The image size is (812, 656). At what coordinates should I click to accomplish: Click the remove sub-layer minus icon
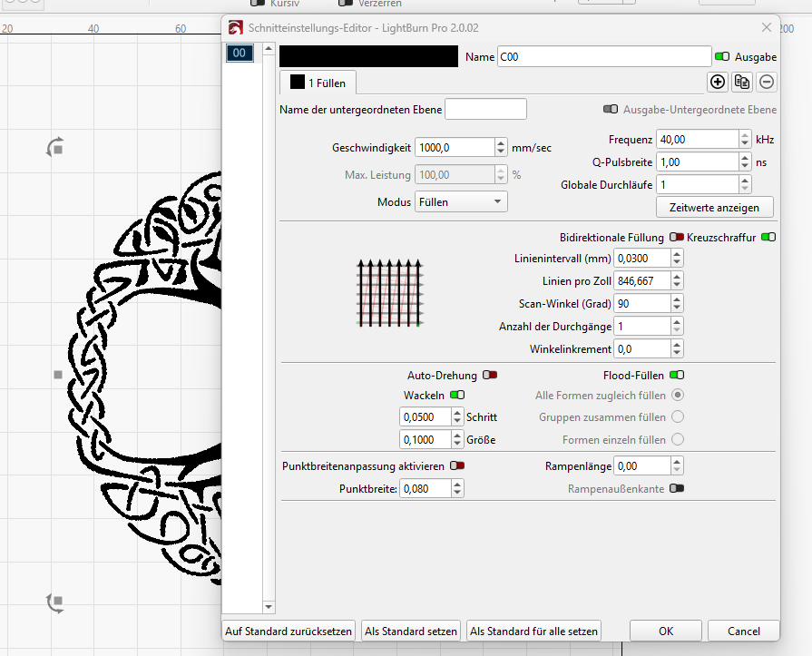(767, 82)
